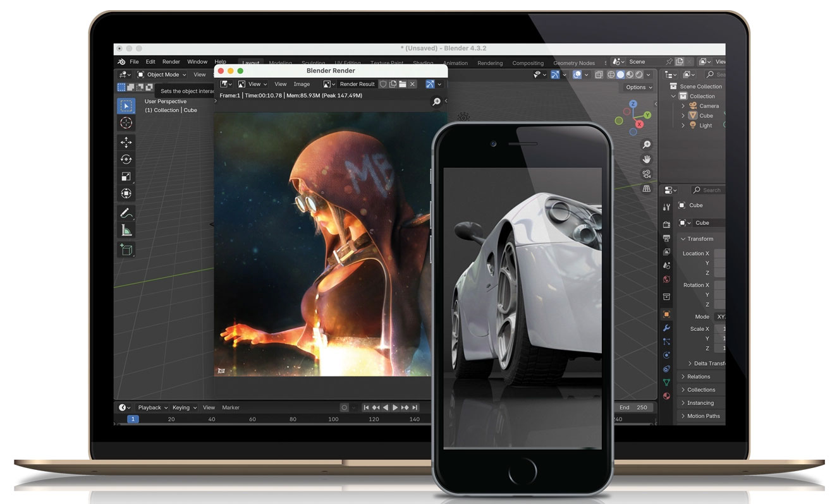Open the Edit menu
The height and width of the screenshot is (504, 837).
(150, 62)
